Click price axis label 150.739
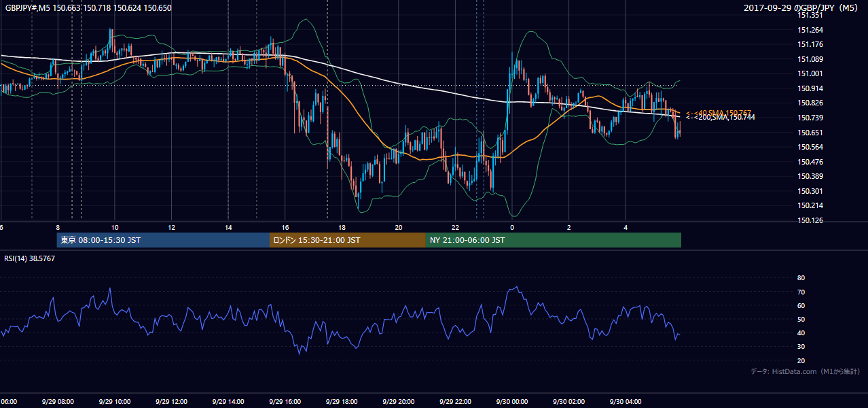Screen dimensions: 868x408 [811, 118]
